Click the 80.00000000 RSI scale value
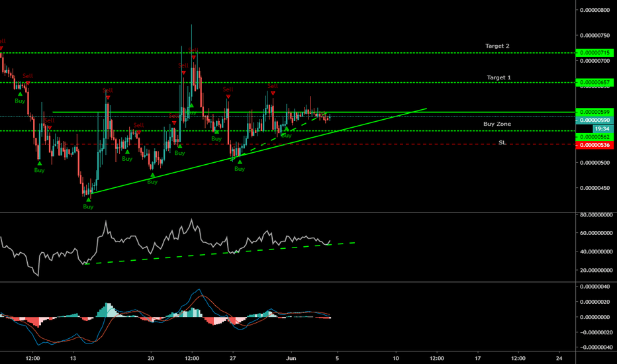The height and width of the screenshot is (364, 617). (x=596, y=215)
